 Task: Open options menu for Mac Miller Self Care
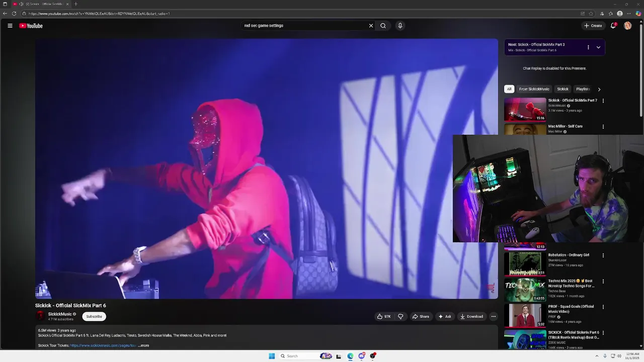pos(603,127)
